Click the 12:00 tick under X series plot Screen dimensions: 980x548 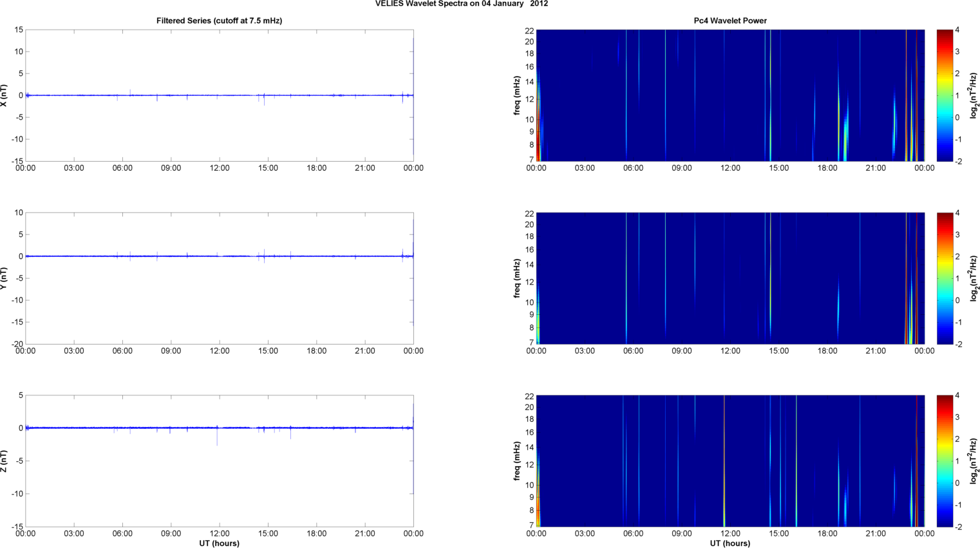pyautogui.click(x=220, y=168)
